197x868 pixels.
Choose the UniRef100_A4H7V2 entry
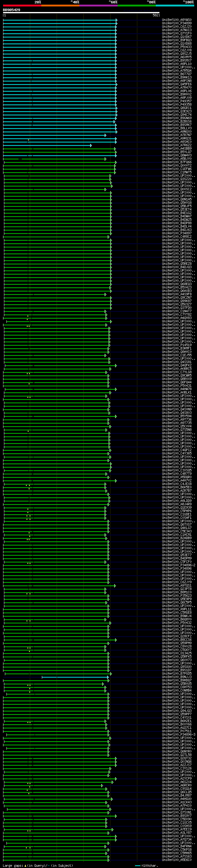click(177, 481)
